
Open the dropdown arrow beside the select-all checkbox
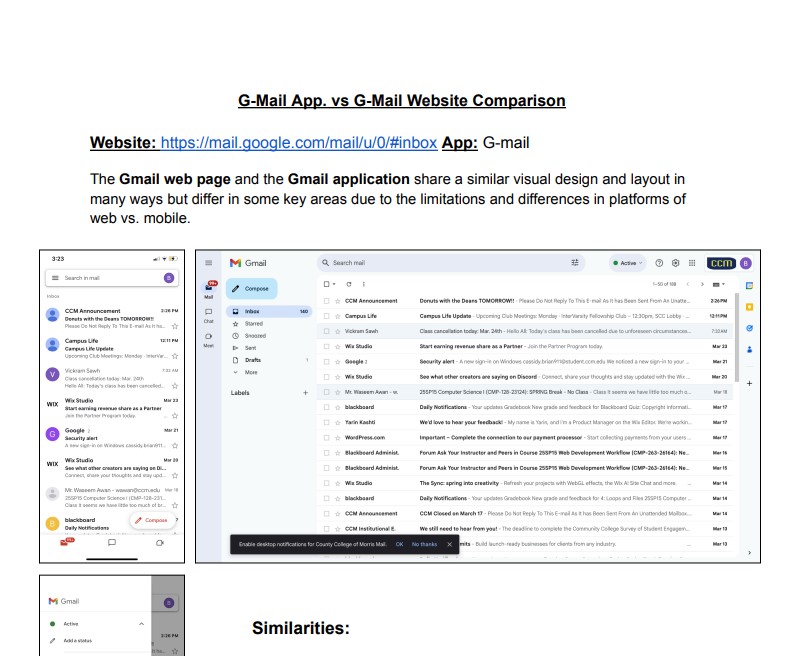pos(334,284)
